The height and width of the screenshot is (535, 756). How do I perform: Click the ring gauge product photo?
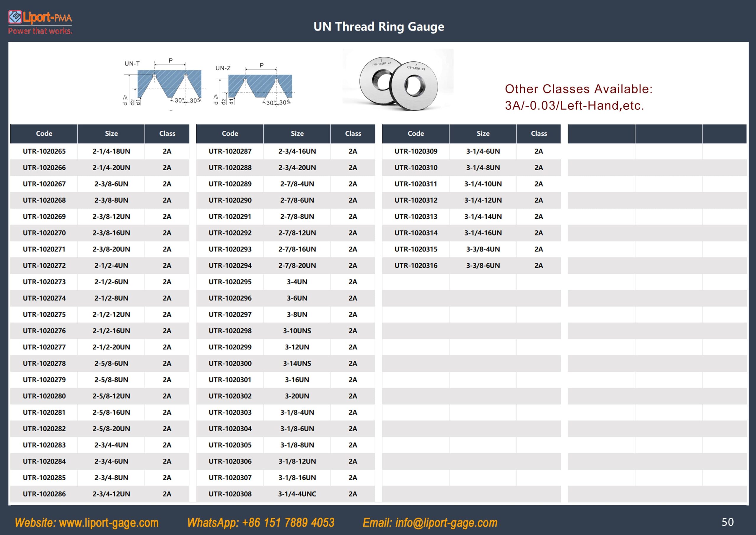[398, 80]
